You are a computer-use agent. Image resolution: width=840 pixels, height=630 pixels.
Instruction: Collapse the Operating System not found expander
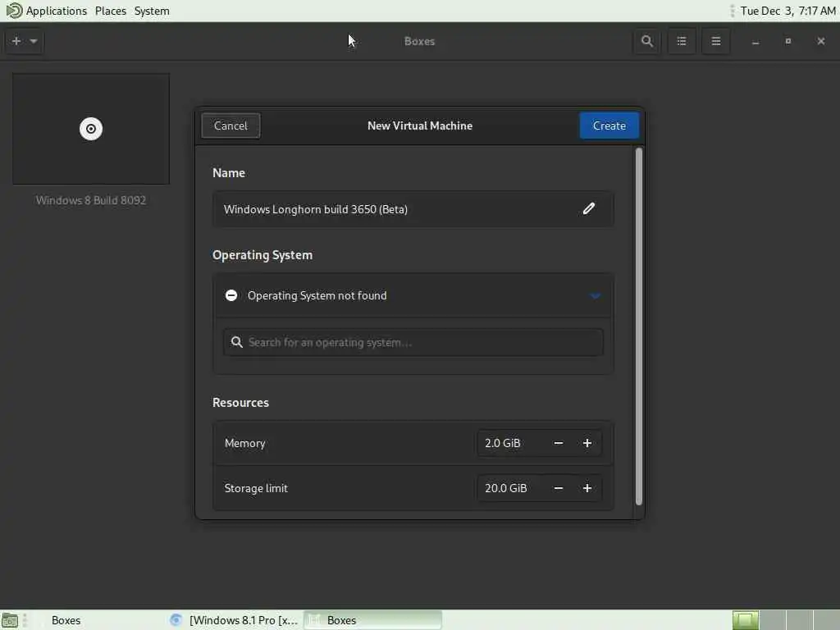[x=596, y=295]
